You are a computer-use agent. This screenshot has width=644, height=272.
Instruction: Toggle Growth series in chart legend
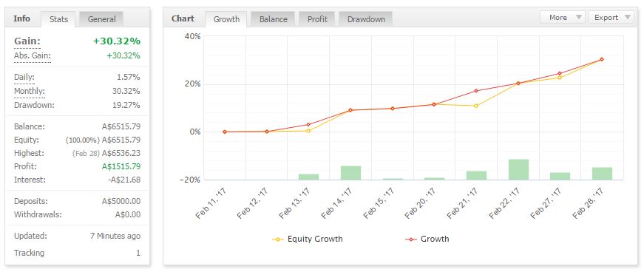point(427,239)
